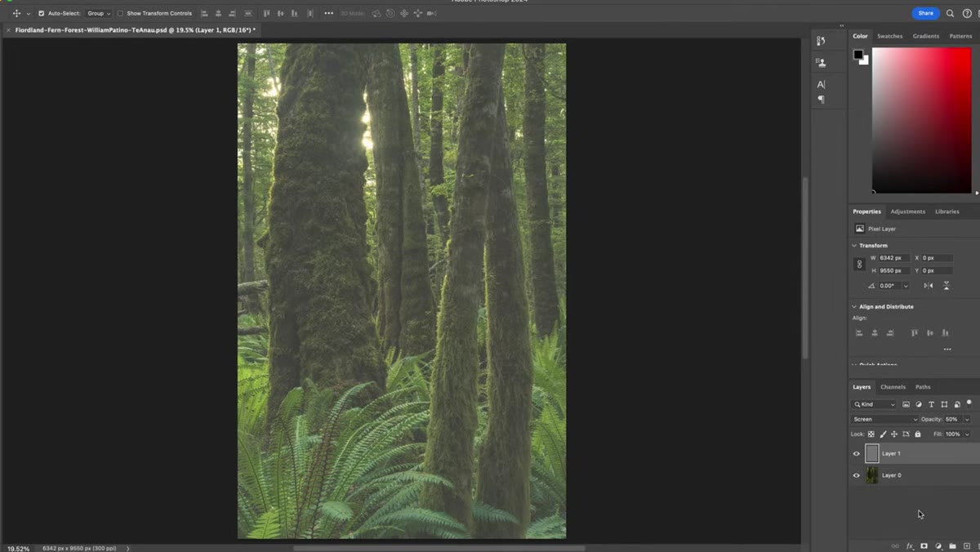Align vertical centers in options bar
The width and height of the screenshot is (980, 552).
pyautogui.click(x=281, y=13)
